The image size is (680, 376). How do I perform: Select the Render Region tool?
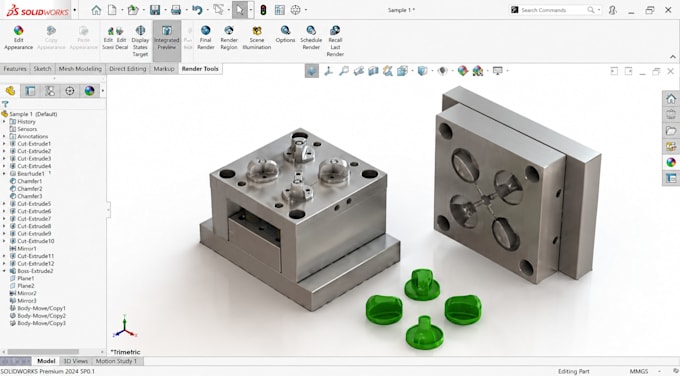[229, 38]
